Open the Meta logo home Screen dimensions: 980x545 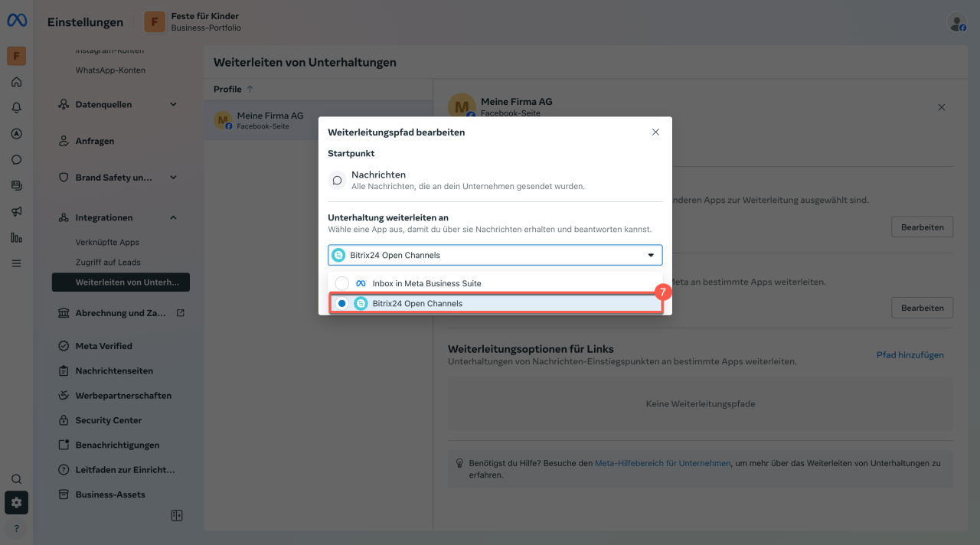click(x=17, y=21)
